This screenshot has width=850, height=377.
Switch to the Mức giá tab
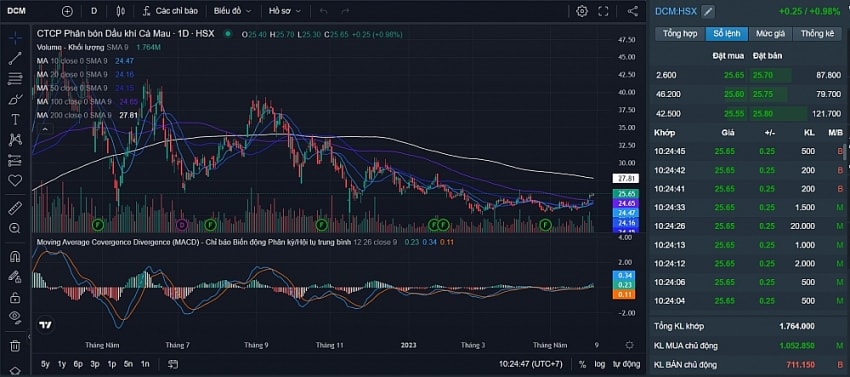click(770, 34)
